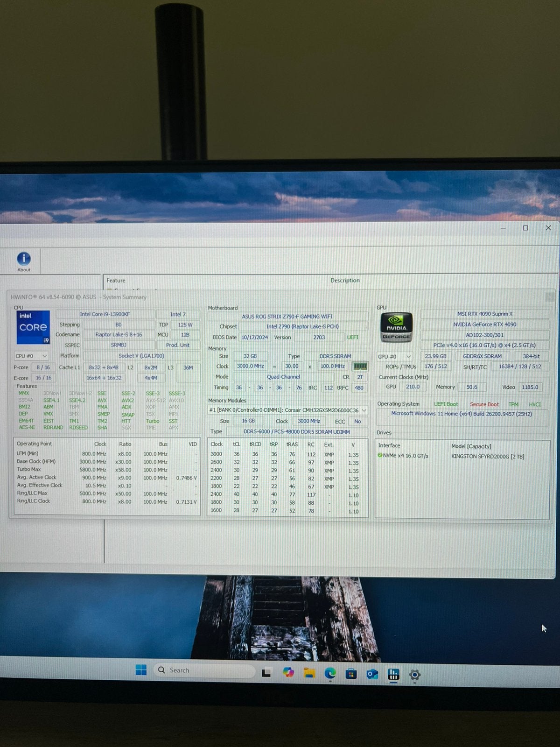Click the green check icon beside NVMe drive

coord(380,455)
